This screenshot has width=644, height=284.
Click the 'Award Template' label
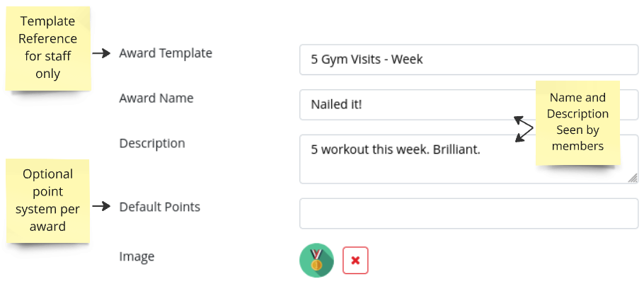166,53
